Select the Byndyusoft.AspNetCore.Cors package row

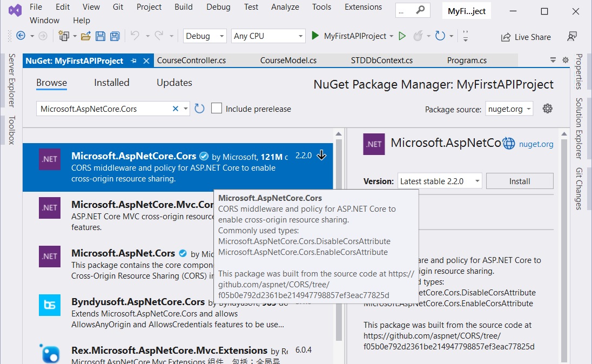pyautogui.click(x=178, y=313)
